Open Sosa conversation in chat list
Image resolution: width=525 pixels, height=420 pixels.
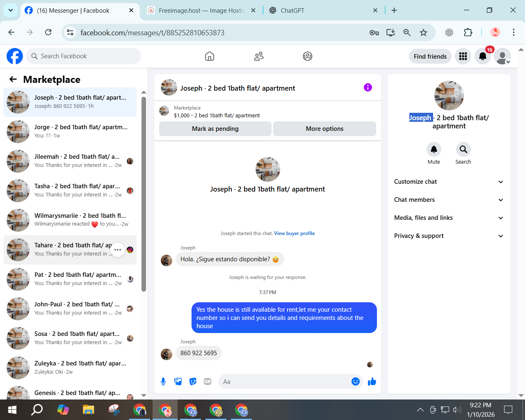coord(70,338)
